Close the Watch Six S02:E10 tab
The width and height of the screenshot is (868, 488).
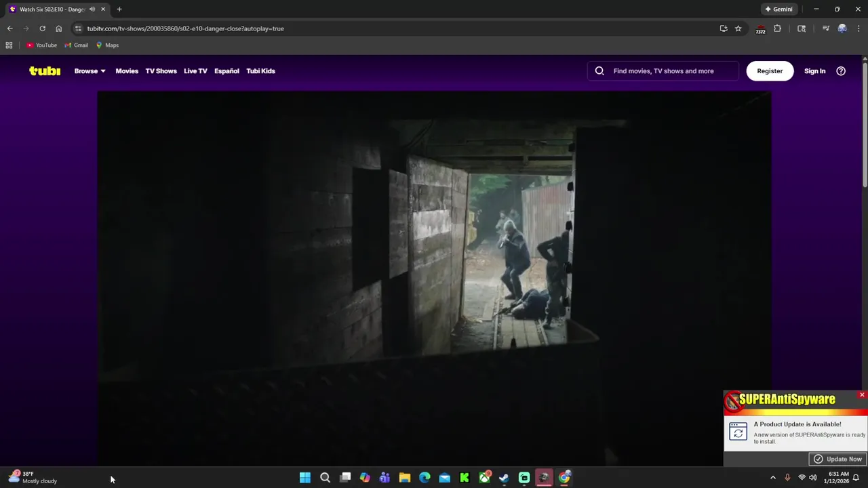point(103,9)
